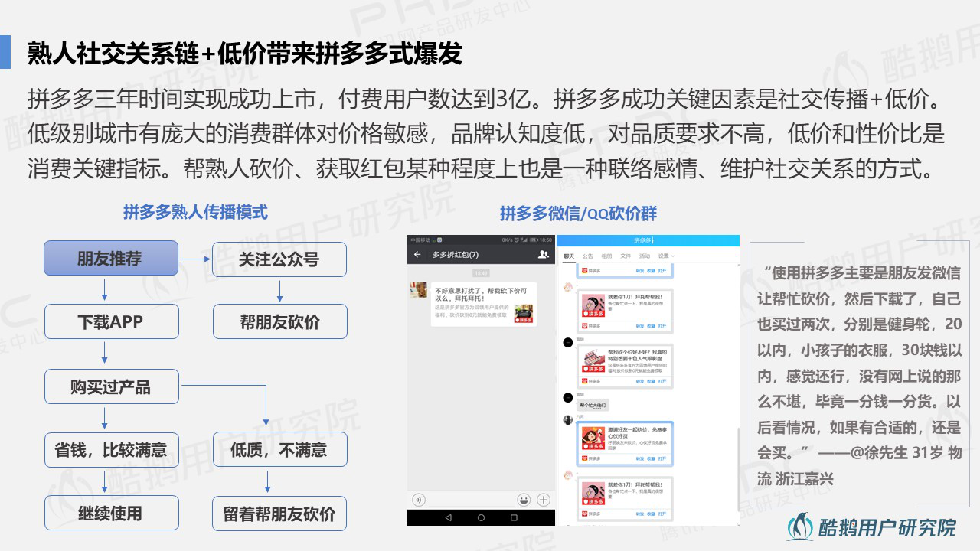The image size is (980, 551).
Task: Tap the Android recent apps square button
Action: click(514, 517)
